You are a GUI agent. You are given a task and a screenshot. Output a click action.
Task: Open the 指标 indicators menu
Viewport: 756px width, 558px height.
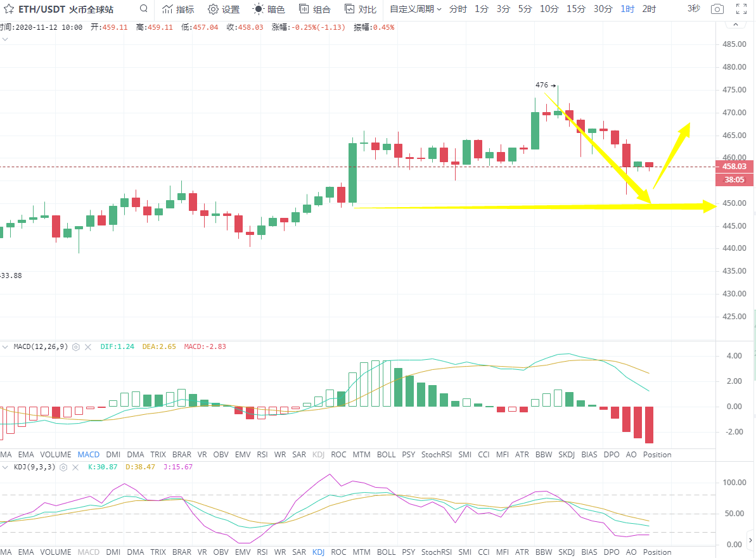pyautogui.click(x=178, y=10)
